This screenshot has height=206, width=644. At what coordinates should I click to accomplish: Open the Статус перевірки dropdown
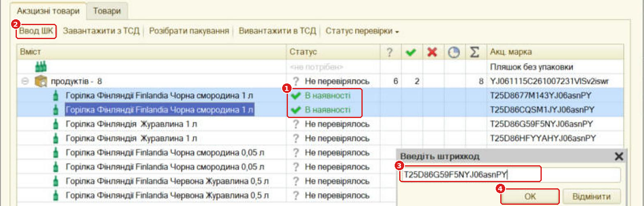(362, 31)
